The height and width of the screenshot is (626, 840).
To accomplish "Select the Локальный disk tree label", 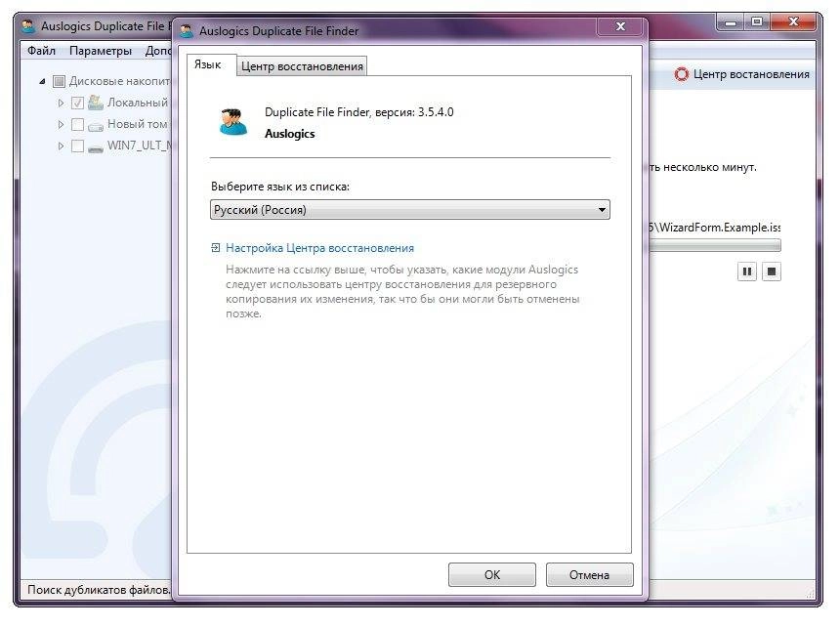I will click(x=138, y=103).
